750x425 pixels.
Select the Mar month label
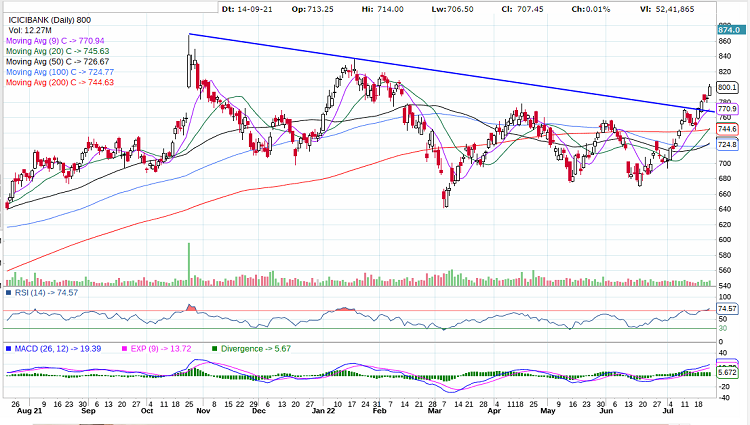point(435,411)
